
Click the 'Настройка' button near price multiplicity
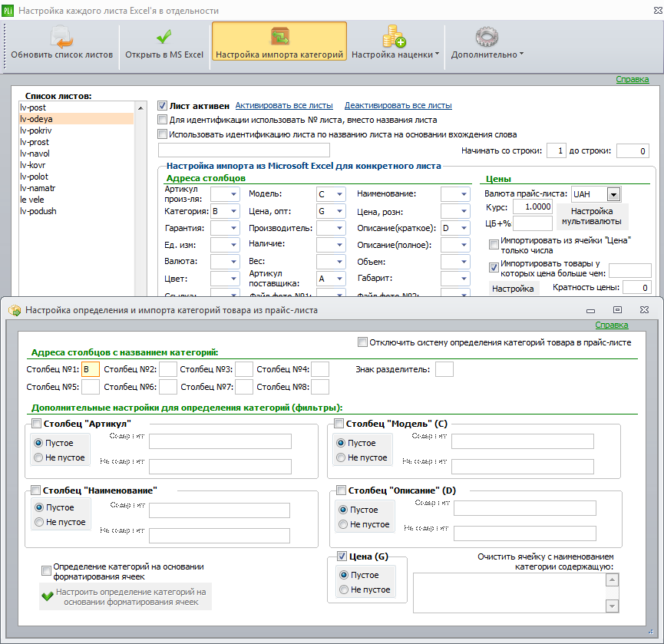[x=513, y=289]
